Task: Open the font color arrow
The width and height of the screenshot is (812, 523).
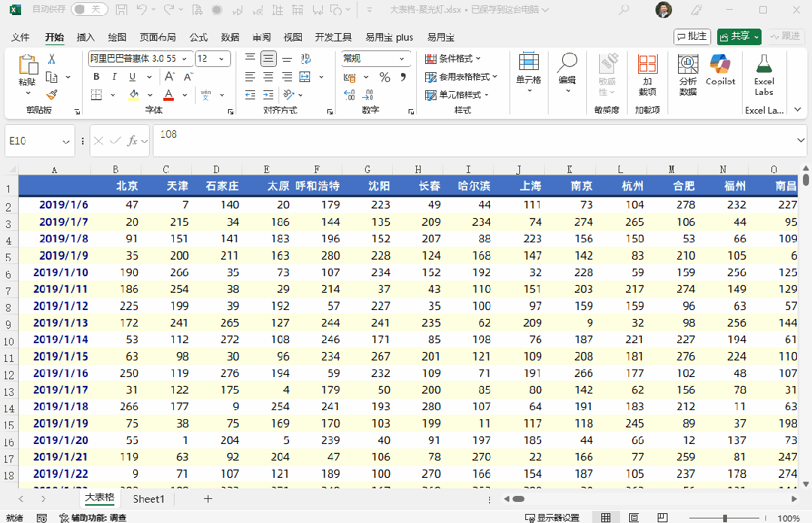Action: [185, 96]
